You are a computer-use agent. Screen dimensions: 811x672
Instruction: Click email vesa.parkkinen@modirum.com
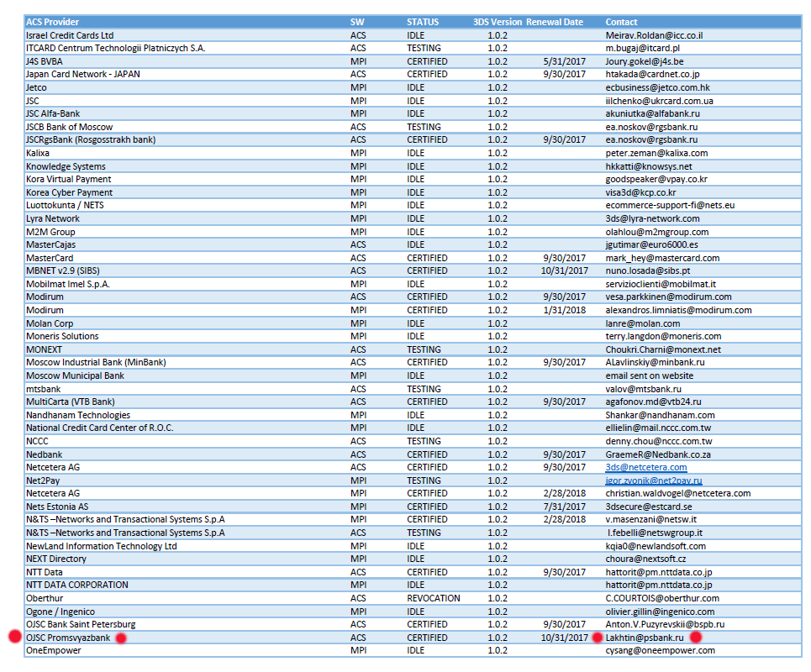pyautogui.click(x=668, y=297)
